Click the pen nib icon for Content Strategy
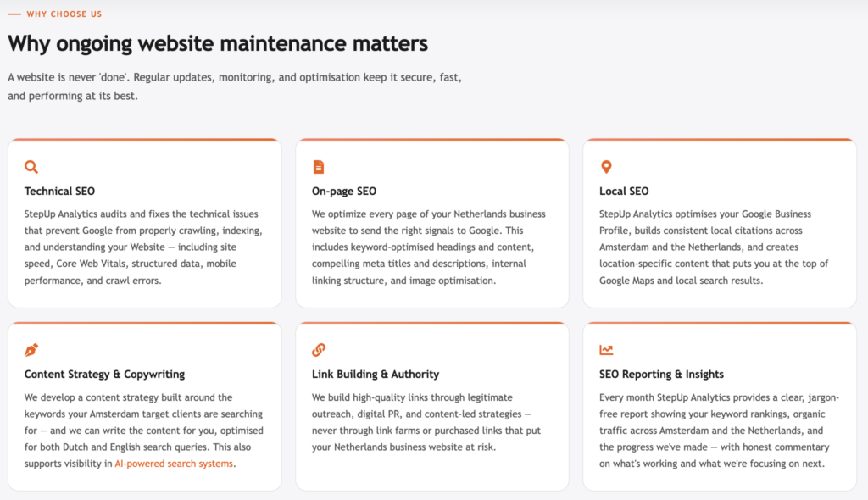Screen dimensions: 868x500 click(31, 350)
